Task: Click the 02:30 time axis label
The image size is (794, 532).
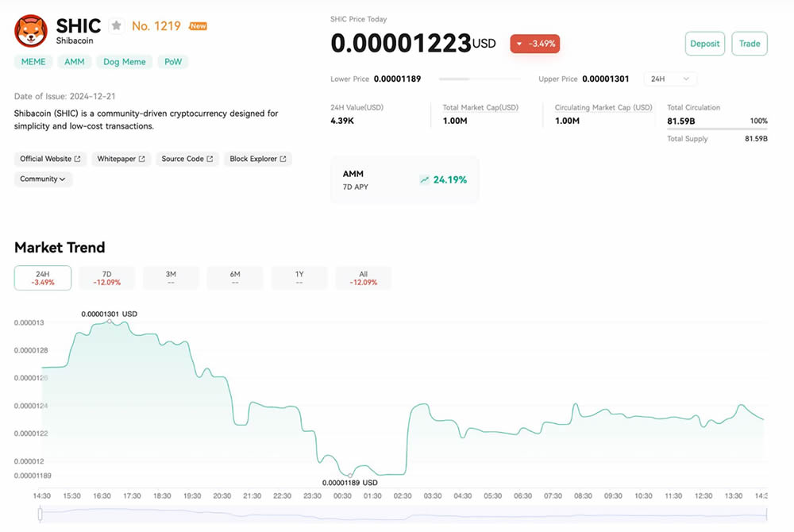Action: (x=403, y=496)
